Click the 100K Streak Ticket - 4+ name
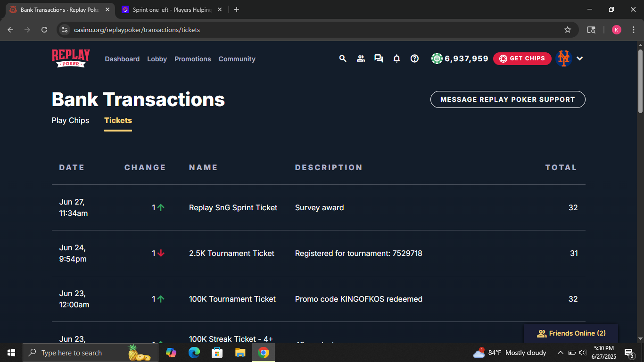644x362 pixels. 231,339
